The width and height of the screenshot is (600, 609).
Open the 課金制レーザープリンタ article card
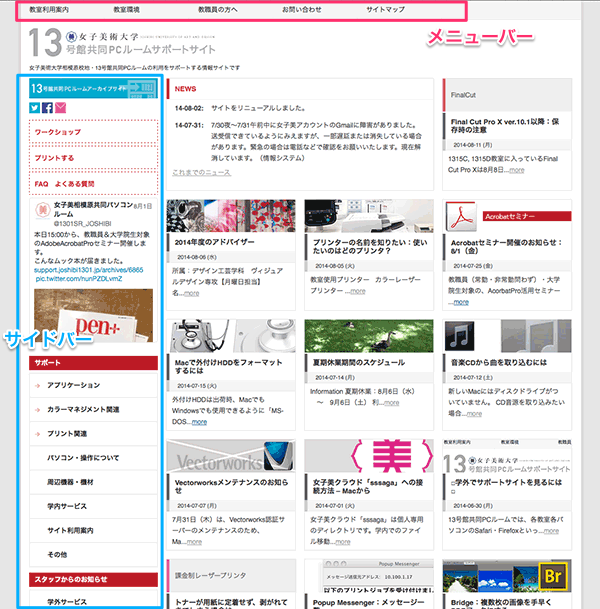(231, 584)
